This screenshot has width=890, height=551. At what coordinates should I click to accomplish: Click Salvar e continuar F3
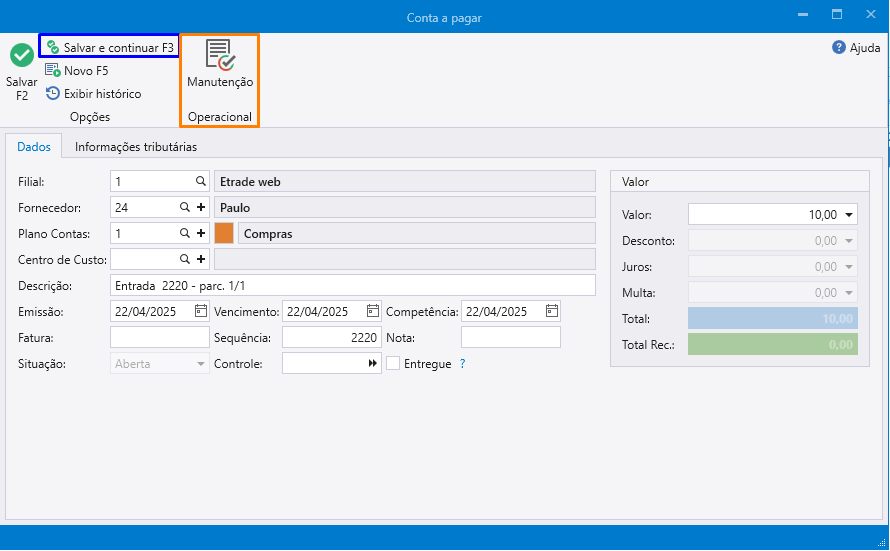click(x=110, y=48)
